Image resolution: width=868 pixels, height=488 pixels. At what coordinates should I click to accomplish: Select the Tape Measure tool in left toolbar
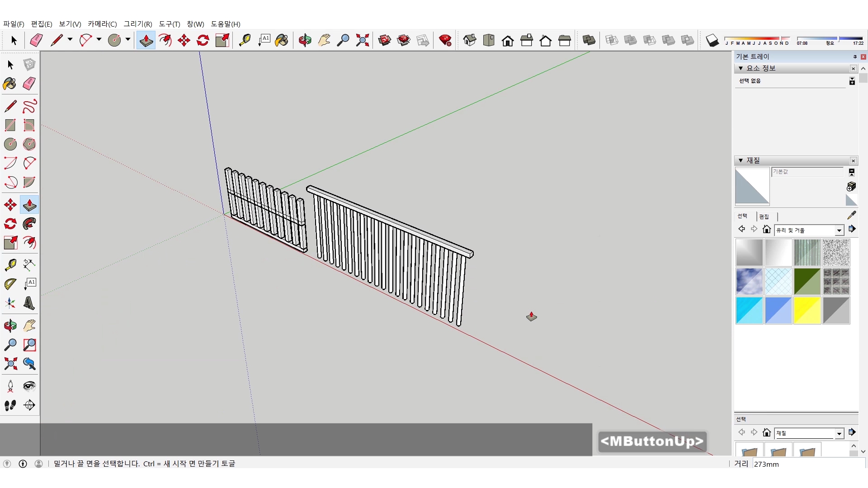pos(10,264)
